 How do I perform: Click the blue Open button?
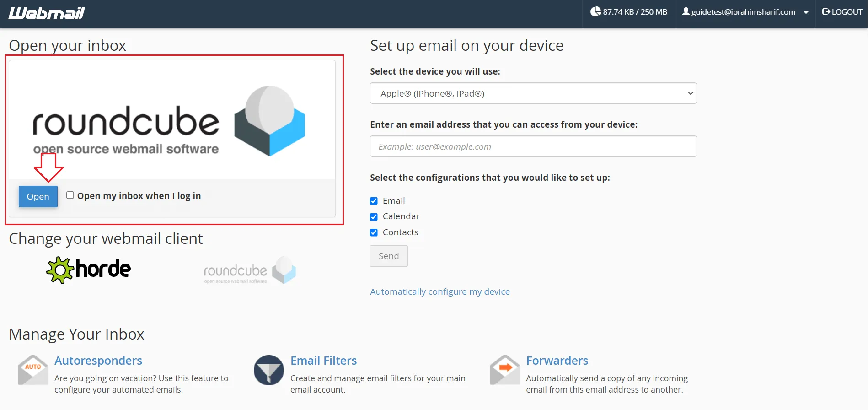(38, 196)
